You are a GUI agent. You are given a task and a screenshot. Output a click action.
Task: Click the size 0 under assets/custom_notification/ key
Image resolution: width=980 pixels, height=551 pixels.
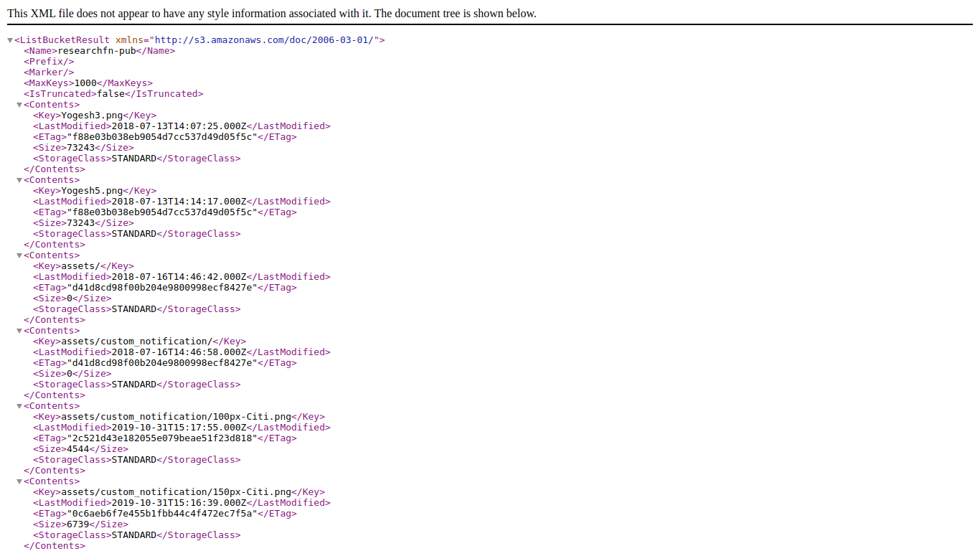[69, 374]
